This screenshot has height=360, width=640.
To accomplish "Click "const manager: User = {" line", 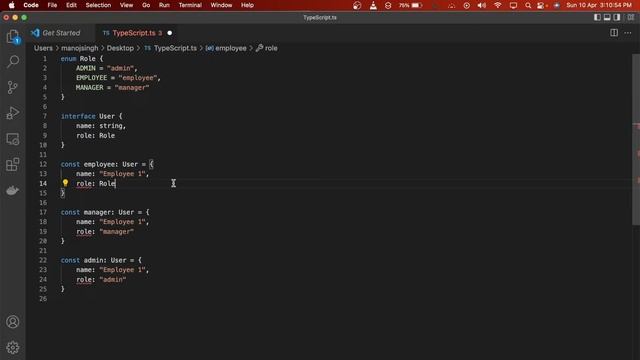I will (x=105, y=212).
